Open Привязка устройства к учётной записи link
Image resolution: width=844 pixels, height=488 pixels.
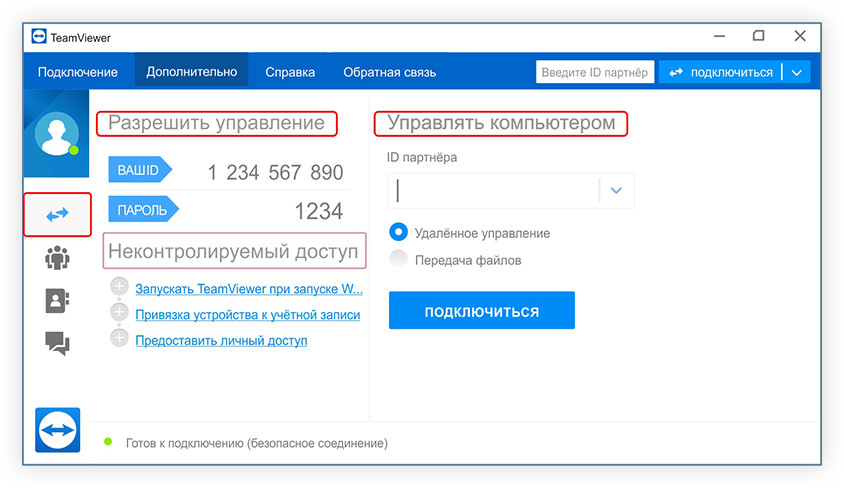pyautogui.click(x=248, y=315)
